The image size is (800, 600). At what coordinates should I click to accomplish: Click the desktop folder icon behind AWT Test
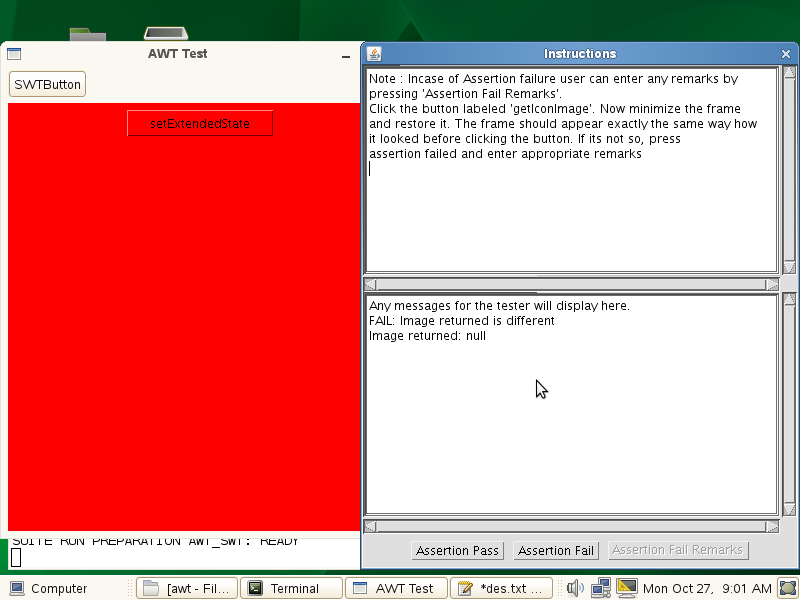coord(88,35)
